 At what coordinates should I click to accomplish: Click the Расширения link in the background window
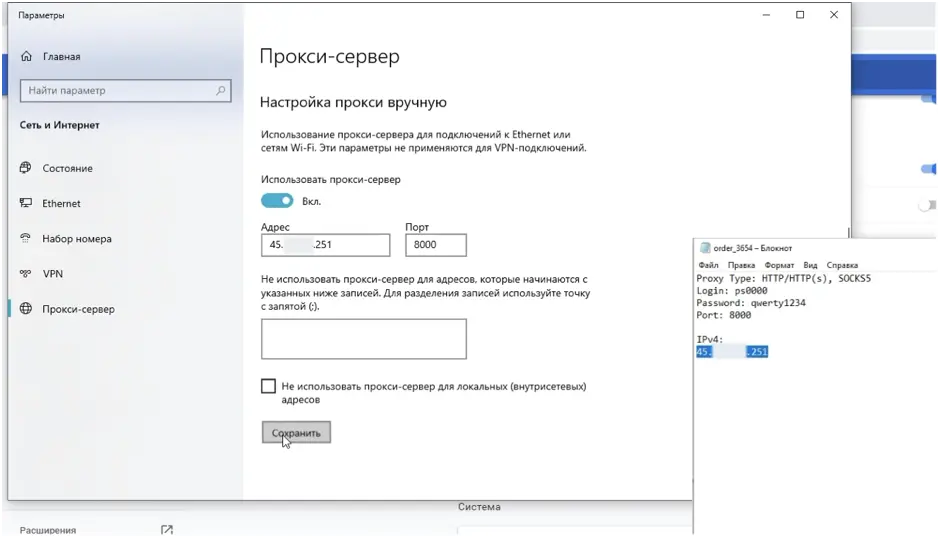click(48, 530)
